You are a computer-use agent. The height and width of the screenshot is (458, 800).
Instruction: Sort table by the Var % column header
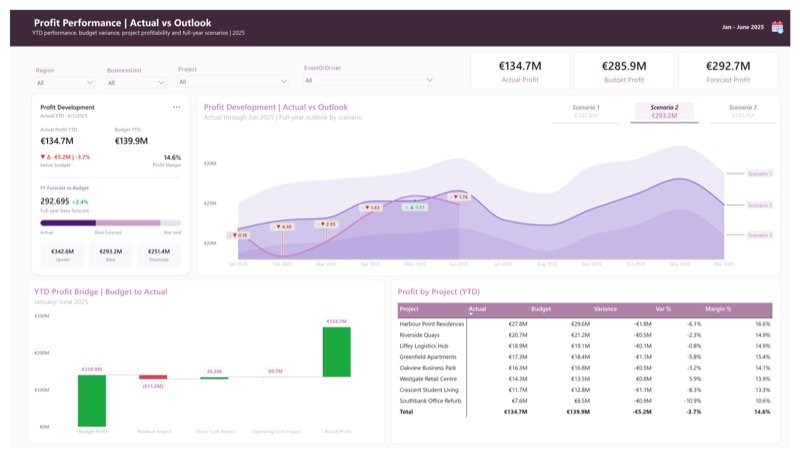(663, 309)
